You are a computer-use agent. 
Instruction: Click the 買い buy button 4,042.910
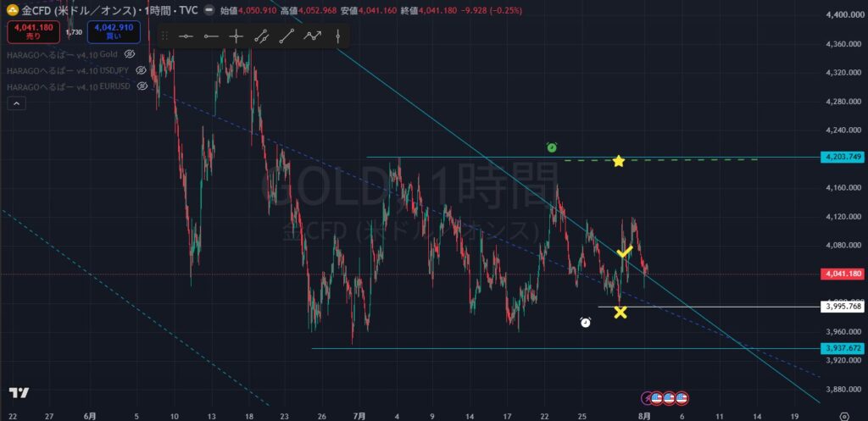[114, 31]
